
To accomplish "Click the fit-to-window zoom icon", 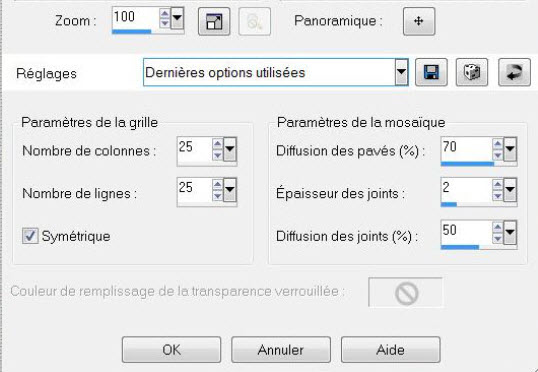I will 214,21.
